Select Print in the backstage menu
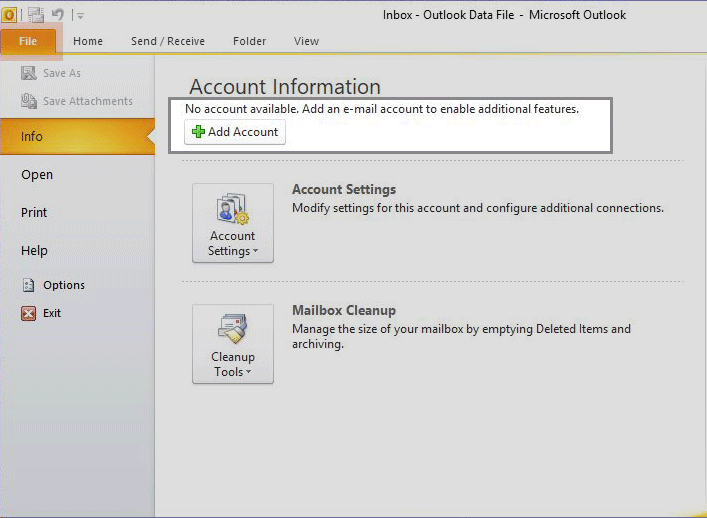 click(x=34, y=212)
